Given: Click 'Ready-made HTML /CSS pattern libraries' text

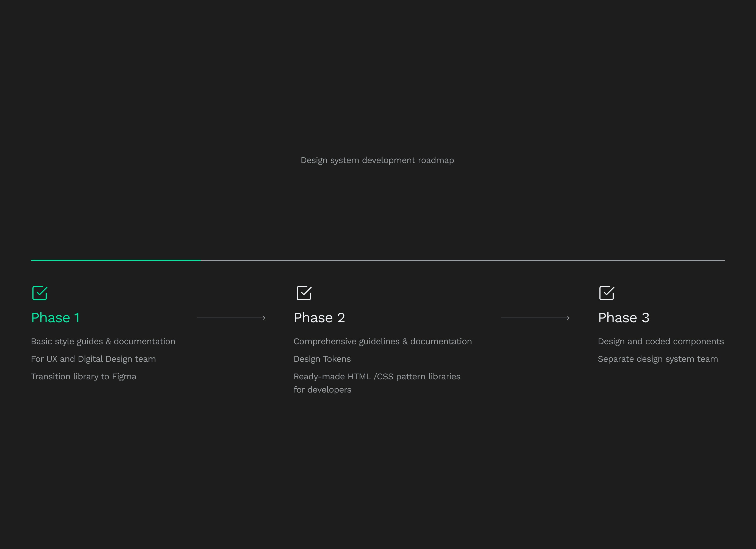Looking at the screenshot, I should 377,376.
